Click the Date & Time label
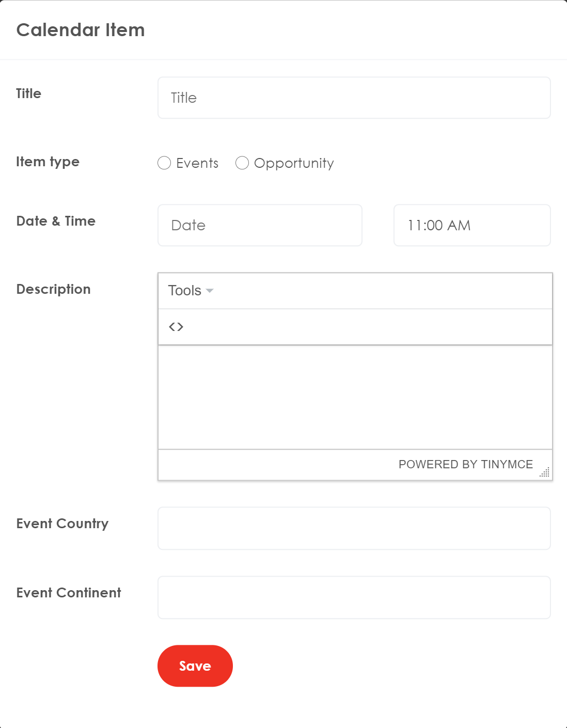The height and width of the screenshot is (728, 567). click(56, 221)
